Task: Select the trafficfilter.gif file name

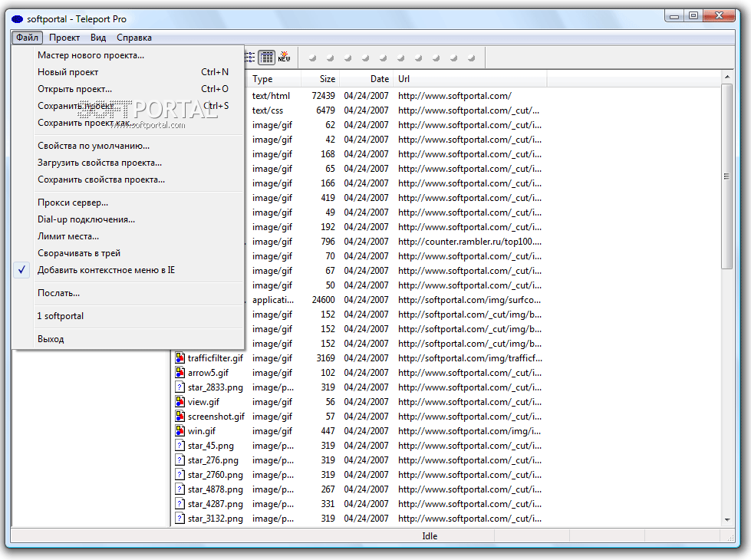Action: [216, 357]
